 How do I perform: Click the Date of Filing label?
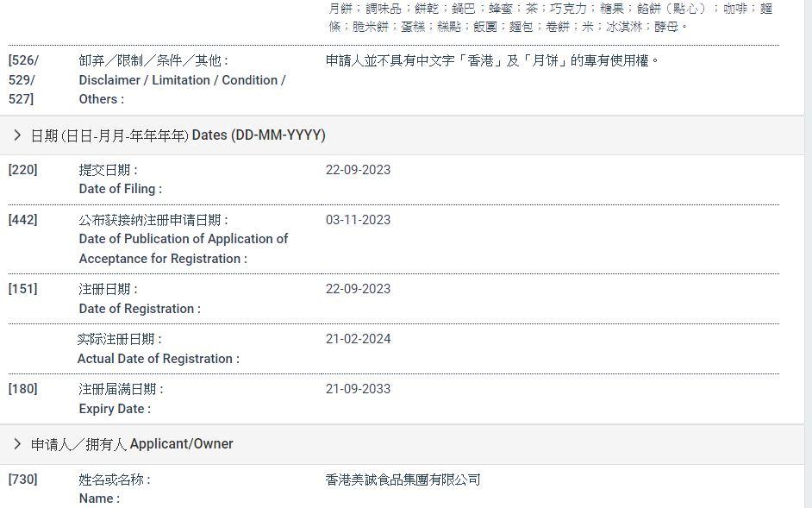coord(120,179)
